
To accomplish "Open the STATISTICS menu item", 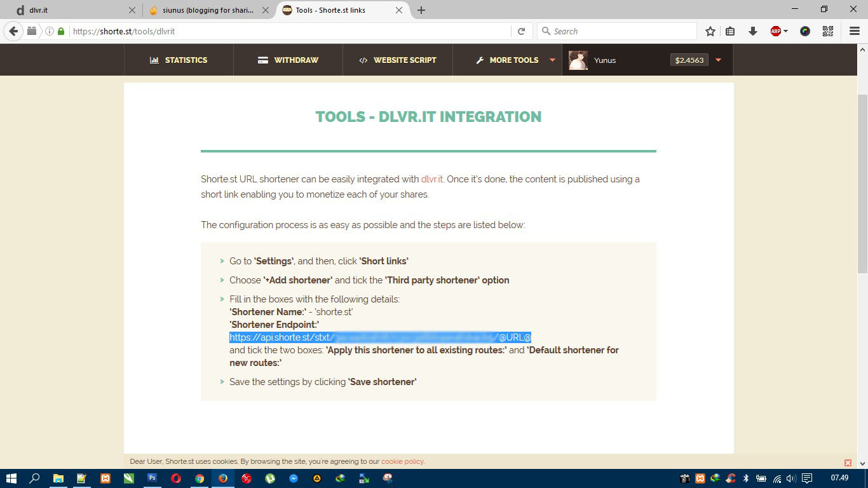I will click(x=179, y=60).
